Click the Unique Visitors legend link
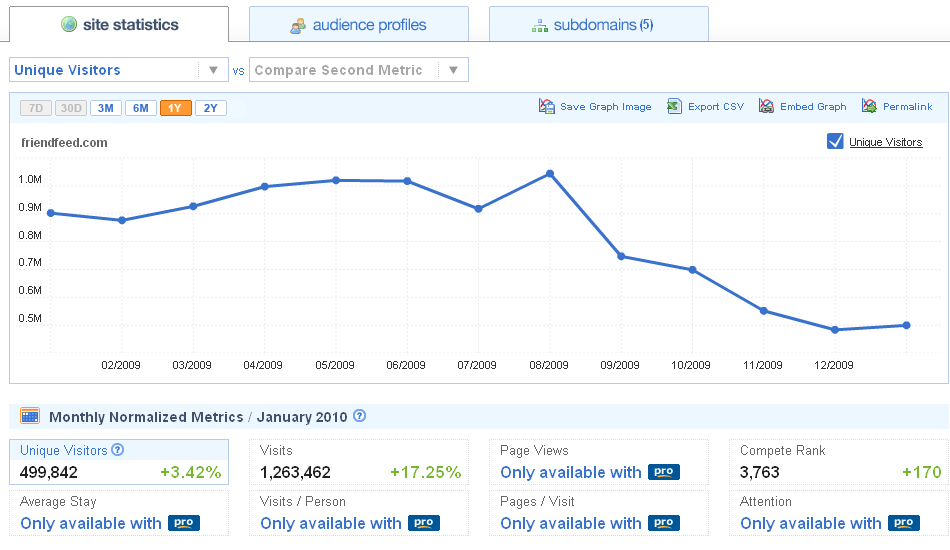This screenshot has width=950, height=550. (885, 142)
